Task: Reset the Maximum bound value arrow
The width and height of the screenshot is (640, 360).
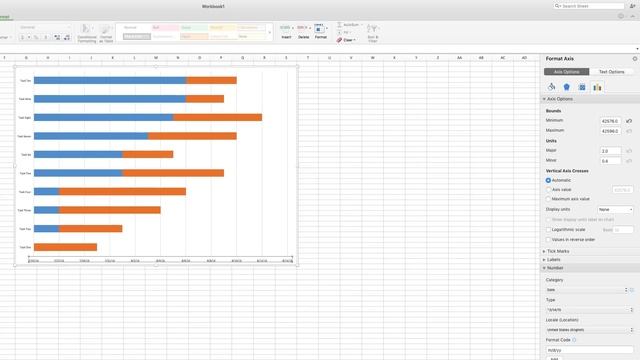Action: coord(629,131)
